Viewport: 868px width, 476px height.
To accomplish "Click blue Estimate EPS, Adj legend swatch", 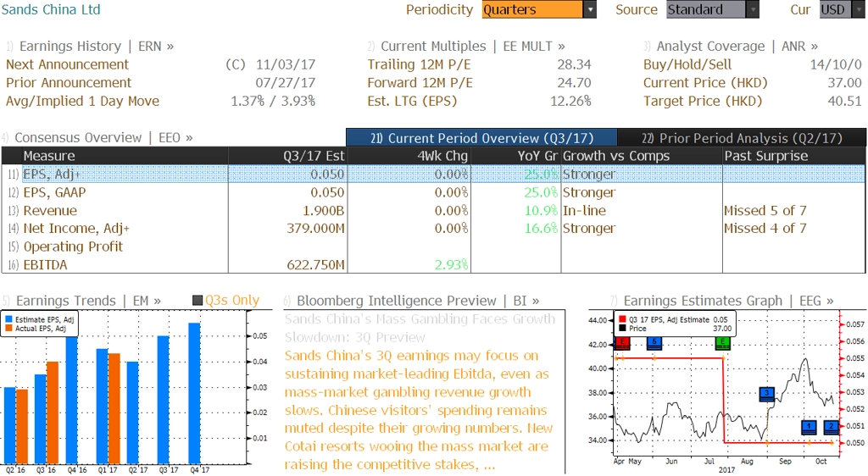I will pyautogui.click(x=8, y=319).
